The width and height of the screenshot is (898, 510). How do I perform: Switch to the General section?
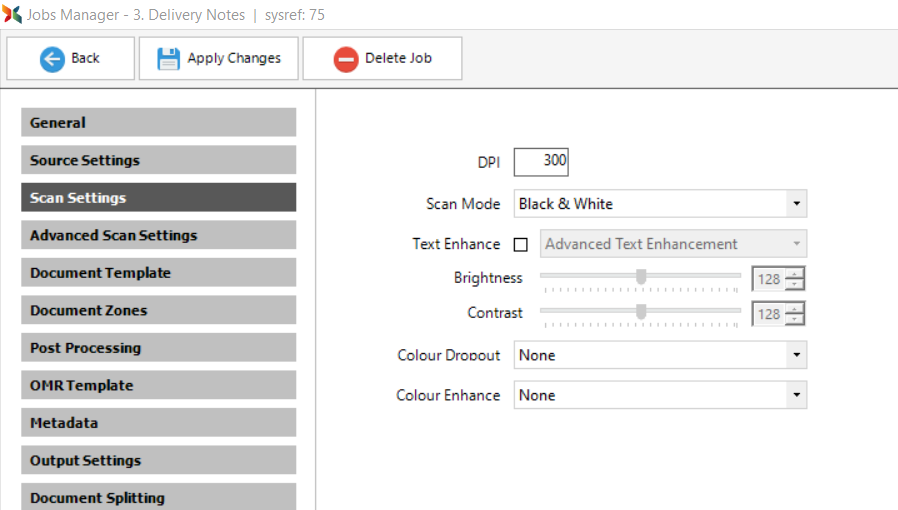[x=159, y=122]
